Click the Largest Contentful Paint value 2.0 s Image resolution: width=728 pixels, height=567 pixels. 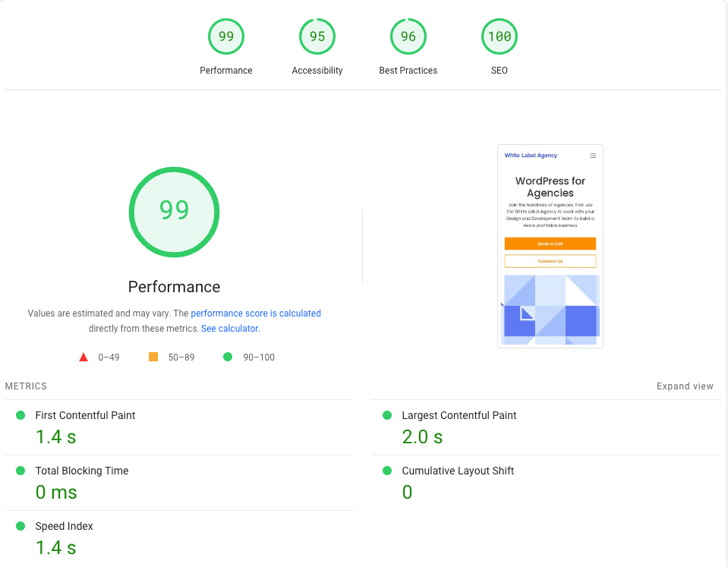[x=422, y=437]
